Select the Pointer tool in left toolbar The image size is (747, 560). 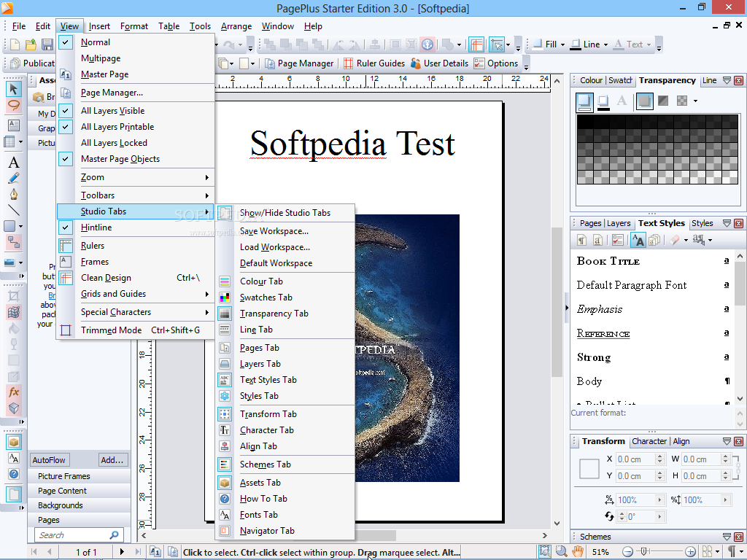[x=13, y=88]
